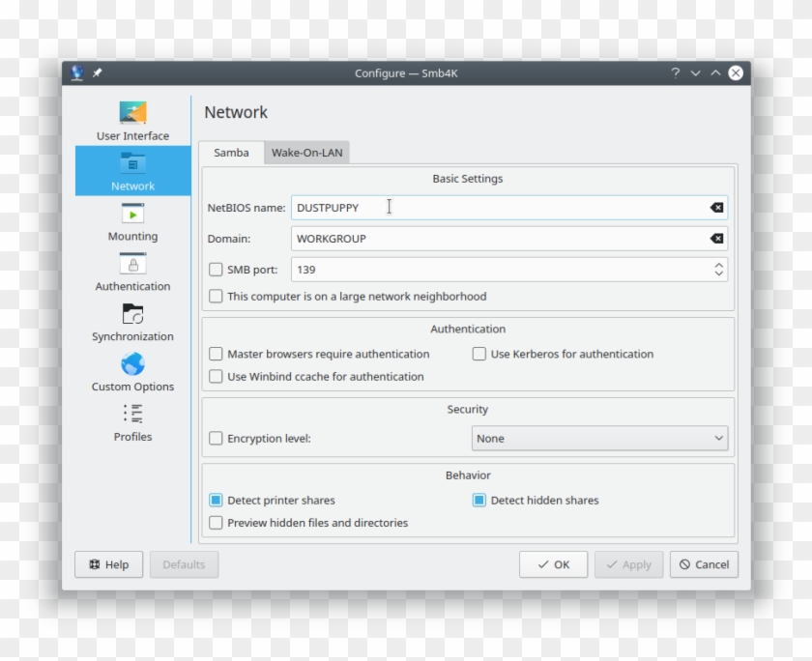Click the SMB port up stepper arrow

tap(718, 265)
